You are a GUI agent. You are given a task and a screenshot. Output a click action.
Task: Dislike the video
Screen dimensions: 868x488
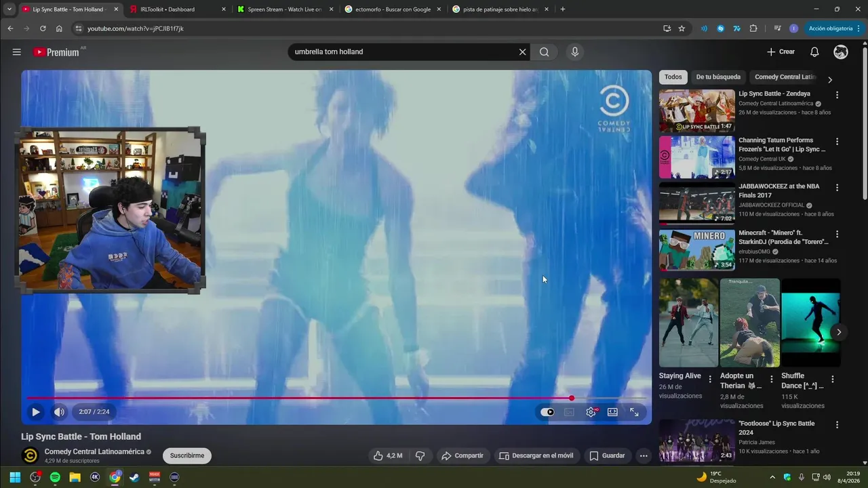(x=420, y=455)
